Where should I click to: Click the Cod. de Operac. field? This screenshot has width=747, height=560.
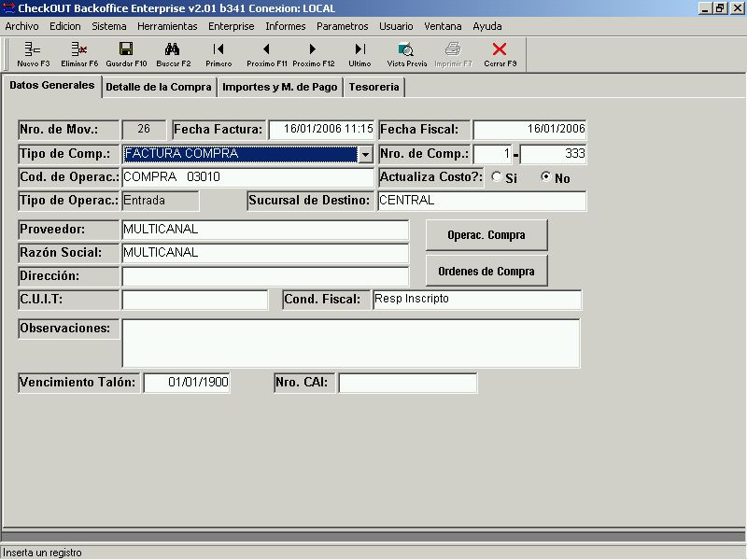pyautogui.click(x=247, y=177)
